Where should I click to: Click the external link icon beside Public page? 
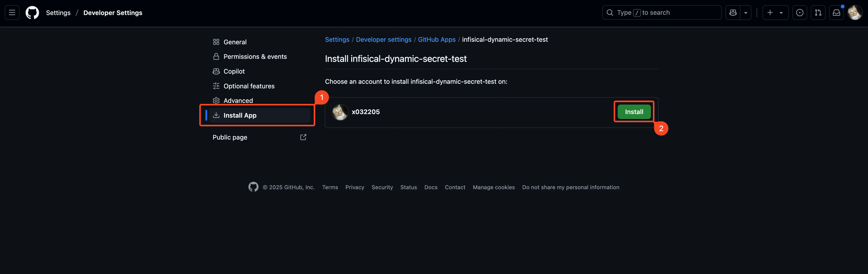click(x=303, y=137)
